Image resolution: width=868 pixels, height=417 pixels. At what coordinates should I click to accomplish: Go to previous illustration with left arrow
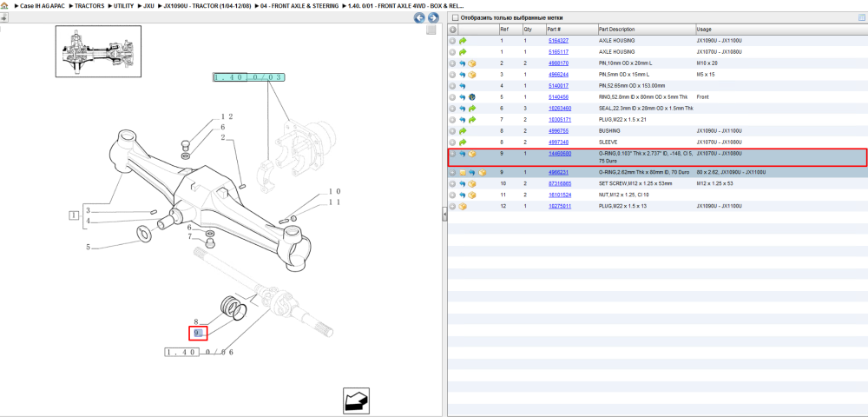(419, 17)
